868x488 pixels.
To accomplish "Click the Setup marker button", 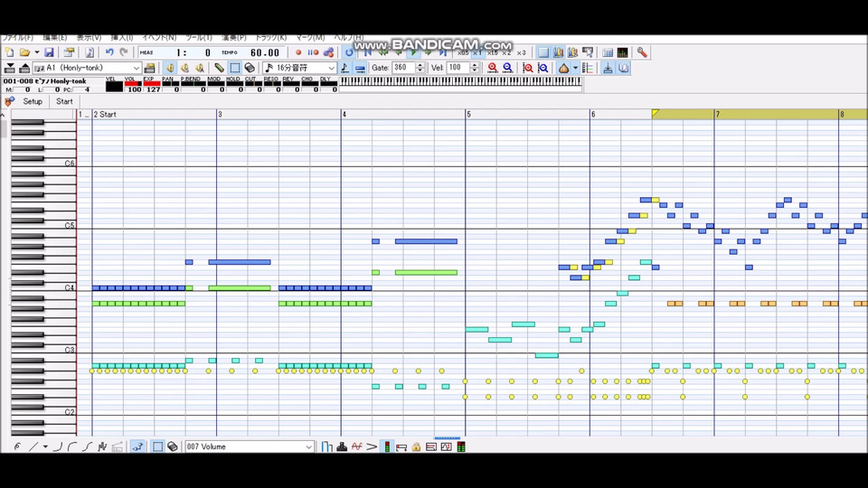I will (x=33, y=101).
